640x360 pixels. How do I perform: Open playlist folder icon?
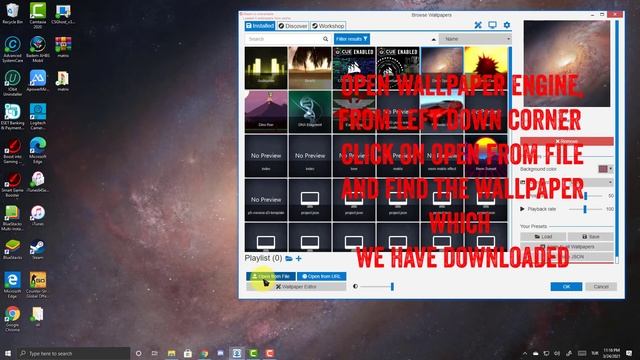coord(289,258)
